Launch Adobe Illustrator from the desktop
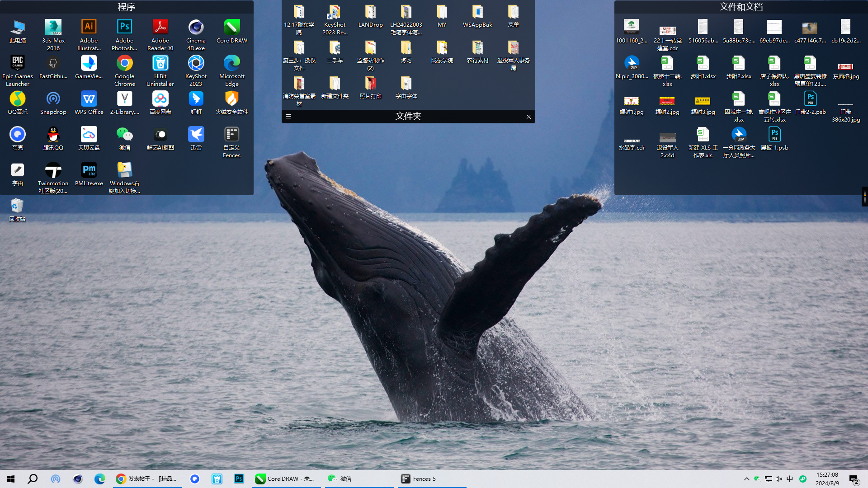Viewport: 868px width, 488px height. [89, 35]
